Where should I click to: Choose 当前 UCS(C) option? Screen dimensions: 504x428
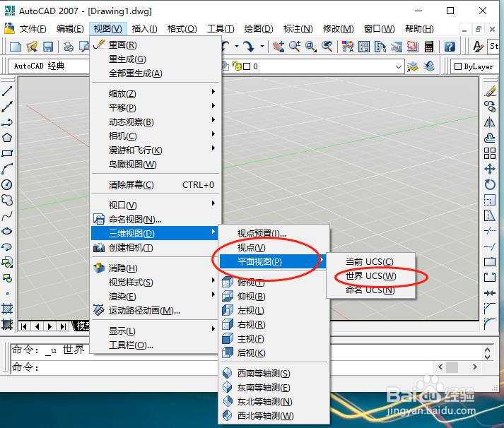click(371, 262)
